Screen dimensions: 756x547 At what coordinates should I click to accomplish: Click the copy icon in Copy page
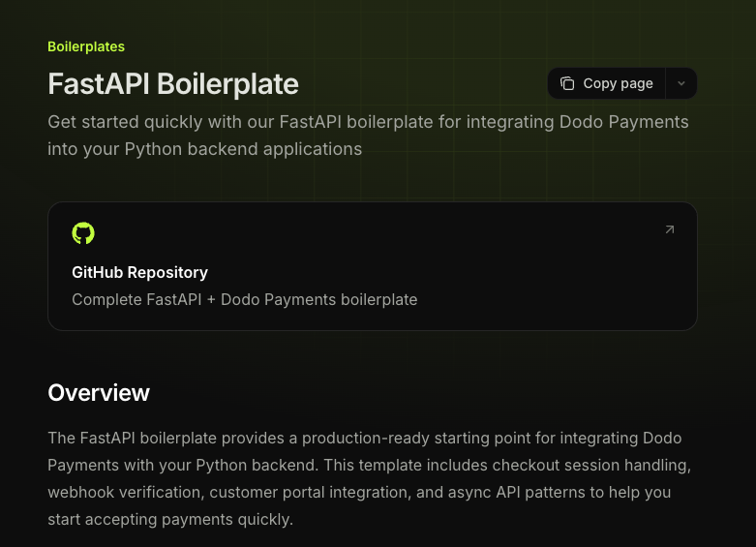[x=567, y=83]
